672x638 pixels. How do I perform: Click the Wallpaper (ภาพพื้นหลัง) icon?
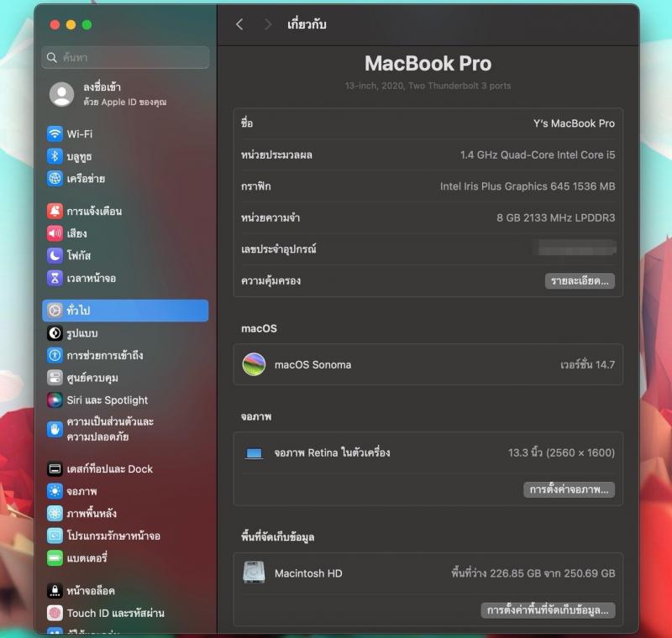coord(55,514)
